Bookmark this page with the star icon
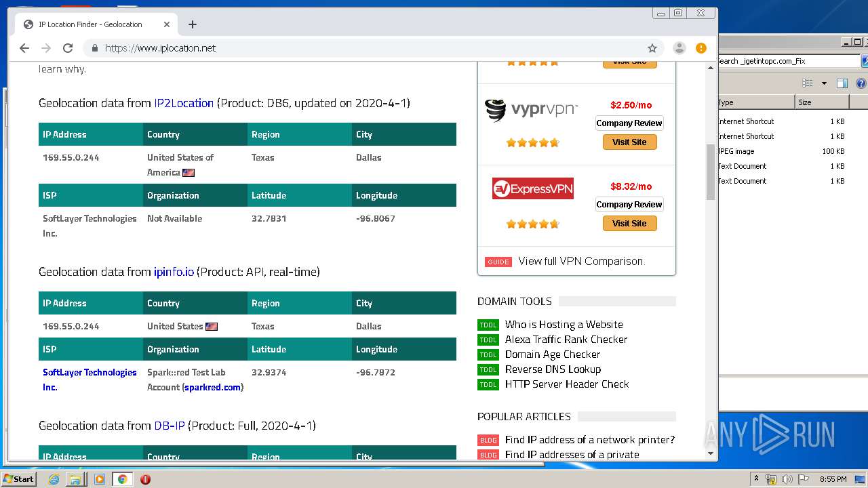This screenshot has height=488, width=868. tap(652, 48)
